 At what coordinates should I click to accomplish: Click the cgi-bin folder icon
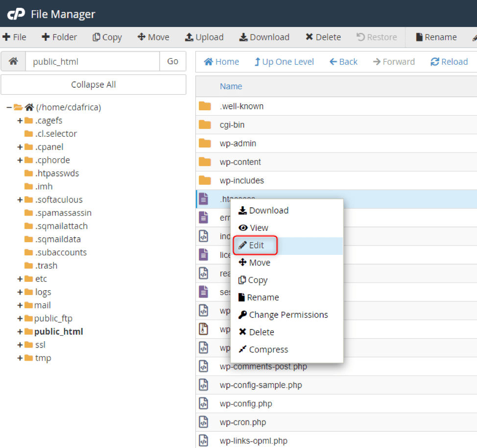point(205,124)
